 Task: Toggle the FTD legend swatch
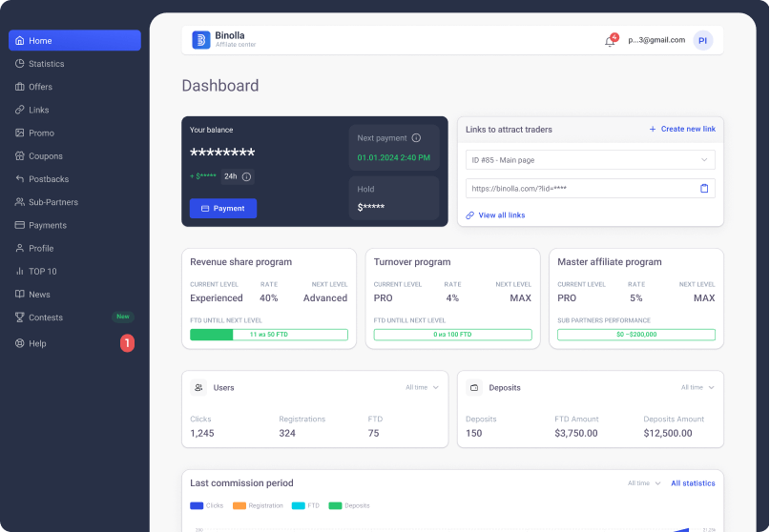pos(298,505)
